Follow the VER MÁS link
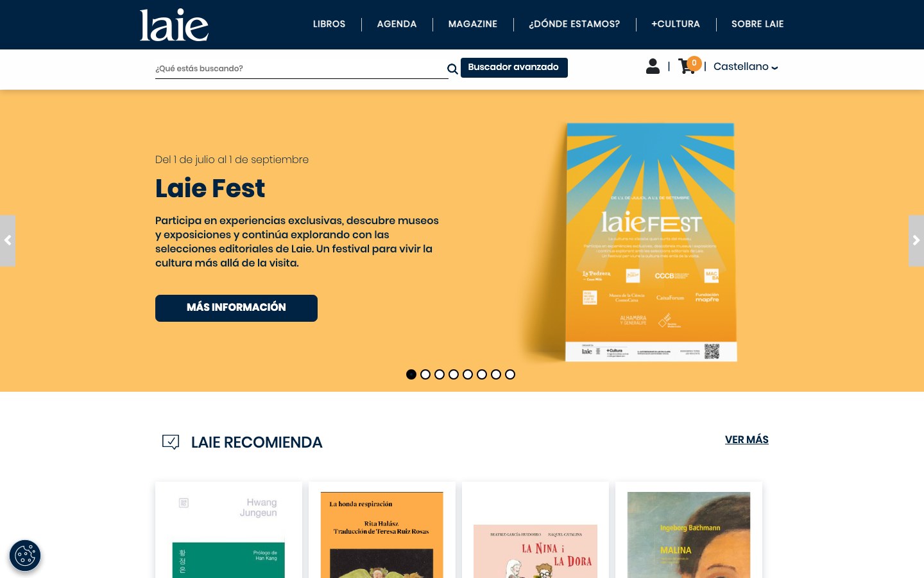924x578 pixels. [747, 440]
